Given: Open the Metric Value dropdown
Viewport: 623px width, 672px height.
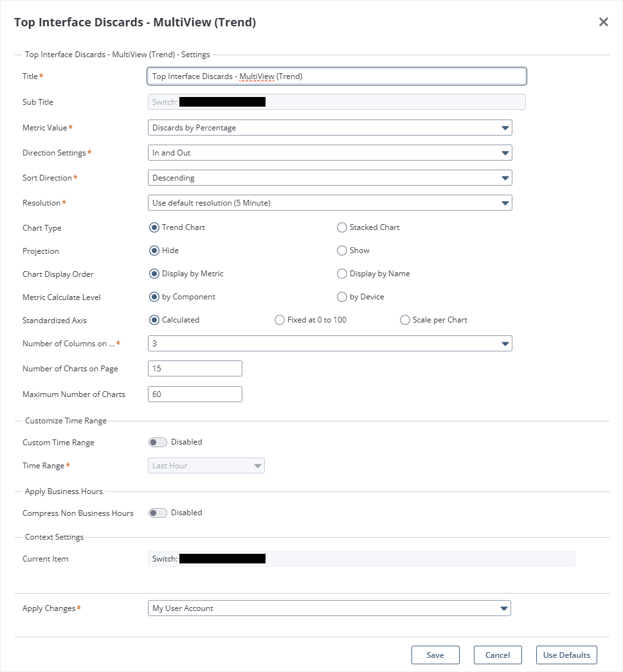Looking at the screenshot, I should coord(330,128).
